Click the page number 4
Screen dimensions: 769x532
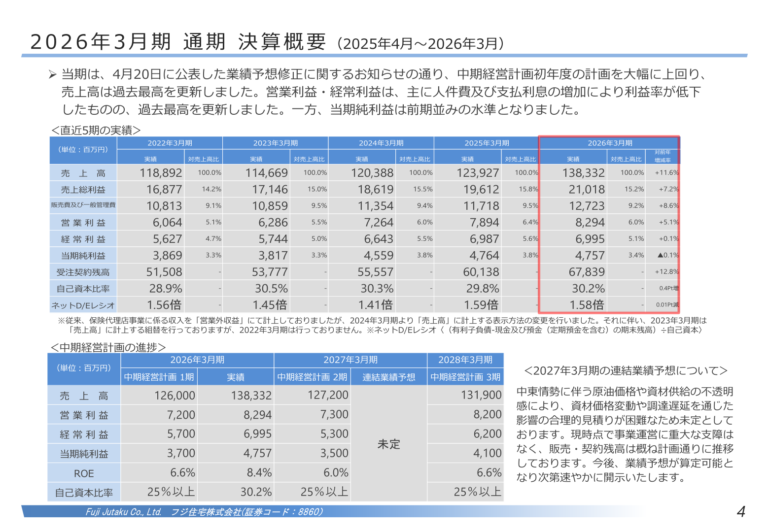click(x=741, y=512)
